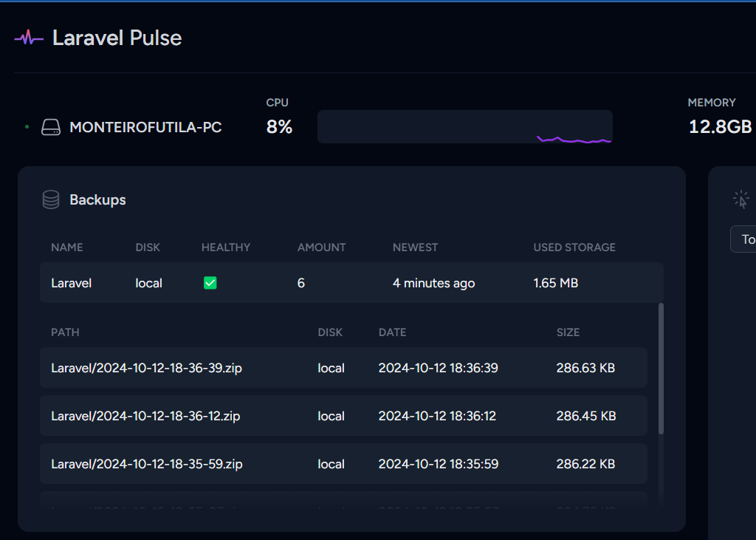Click the backups list vertical scrollbar

click(x=661, y=369)
